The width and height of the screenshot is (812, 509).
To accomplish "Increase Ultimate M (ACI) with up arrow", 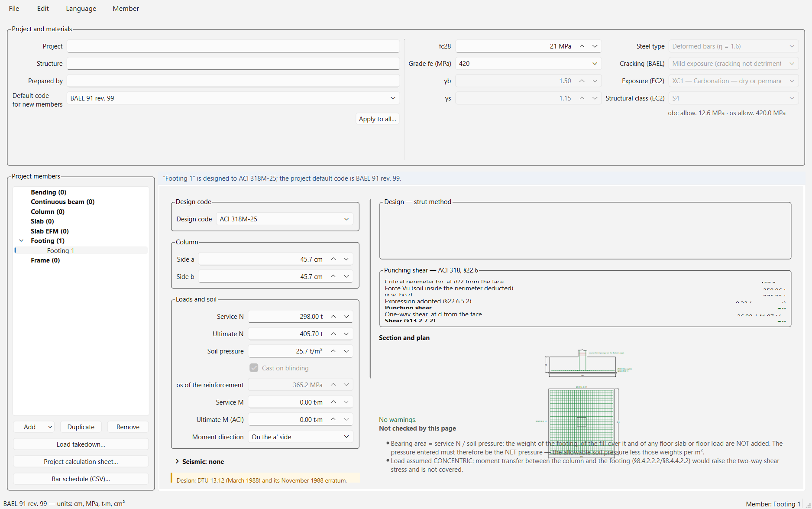I will point(333,419).
